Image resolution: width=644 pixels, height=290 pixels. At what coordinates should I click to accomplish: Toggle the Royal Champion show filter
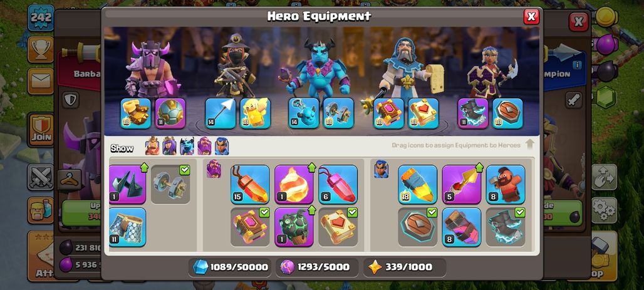(222, 146)
